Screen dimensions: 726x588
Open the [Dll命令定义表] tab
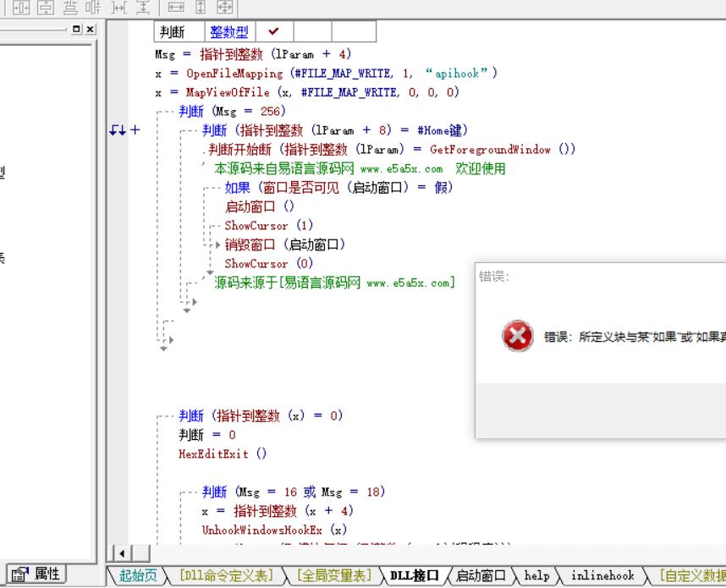[227, 575]
